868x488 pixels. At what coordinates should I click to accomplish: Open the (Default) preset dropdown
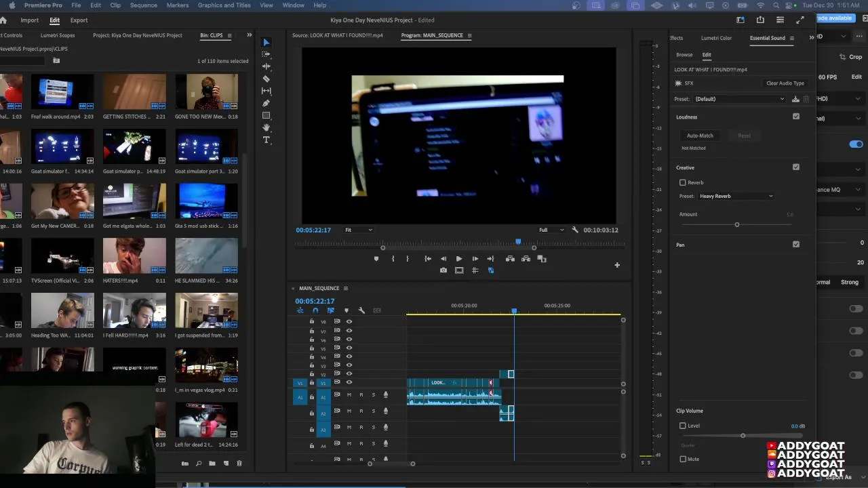pyautogui.click(x=739, y=99)
